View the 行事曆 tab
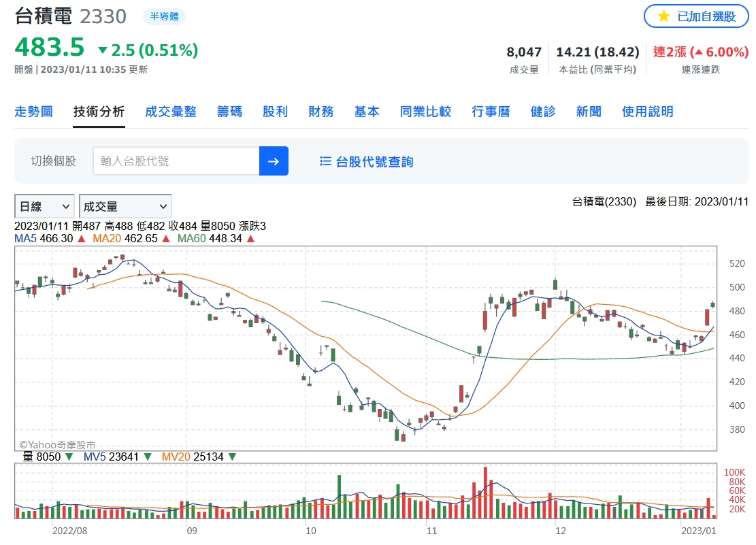The image size is (756, 545). coord(491,112)
